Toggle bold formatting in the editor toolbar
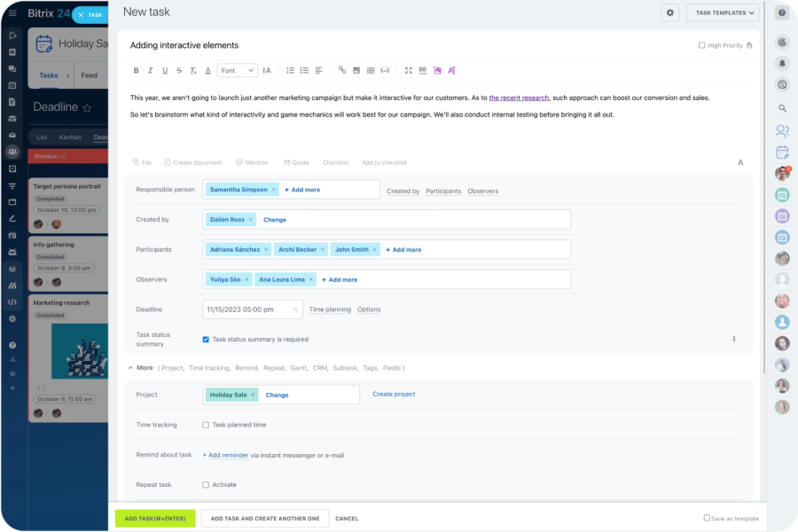The image size is (798, 532). [x=137, y=70]
